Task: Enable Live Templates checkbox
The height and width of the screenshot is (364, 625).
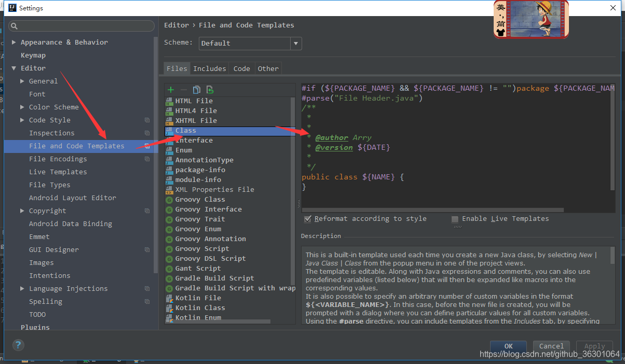Action: (x=455, y=219)
